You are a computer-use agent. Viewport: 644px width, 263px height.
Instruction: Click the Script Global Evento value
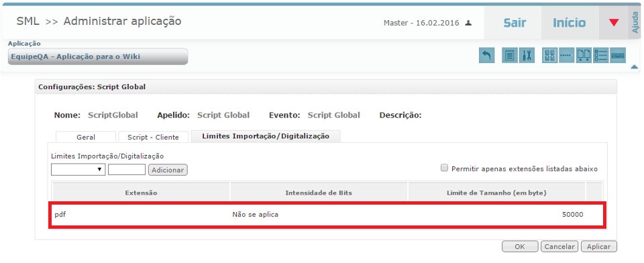coord(334,115)
